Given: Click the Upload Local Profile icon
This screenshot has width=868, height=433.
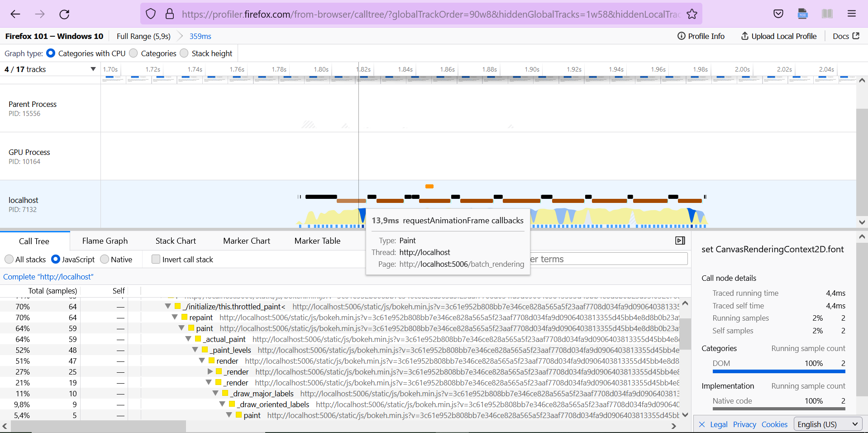Looking at the screenshot, I should pos(778,36).
